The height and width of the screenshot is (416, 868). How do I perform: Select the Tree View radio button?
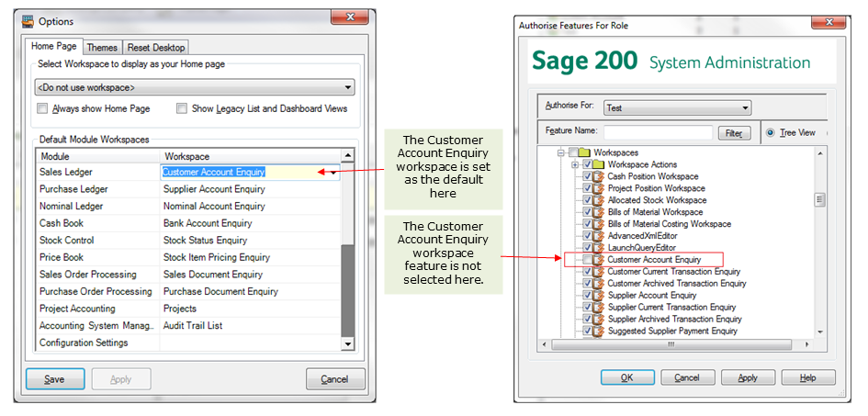pos(772,133)
